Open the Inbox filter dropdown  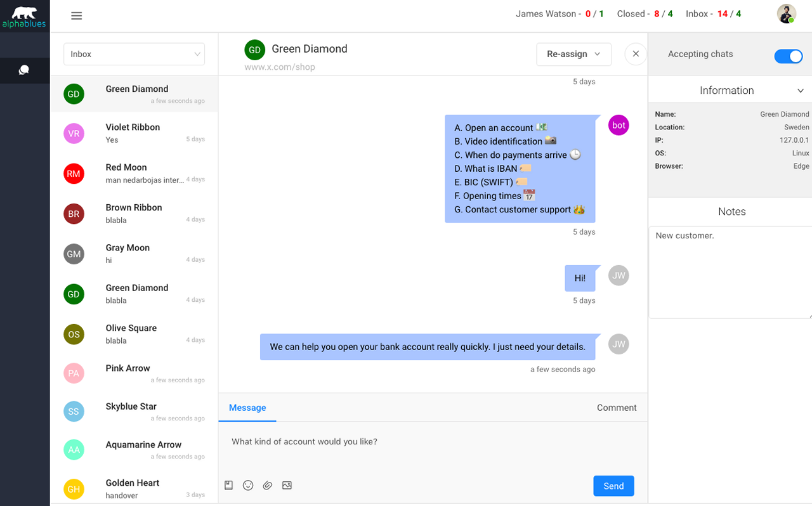coord(134,54)
